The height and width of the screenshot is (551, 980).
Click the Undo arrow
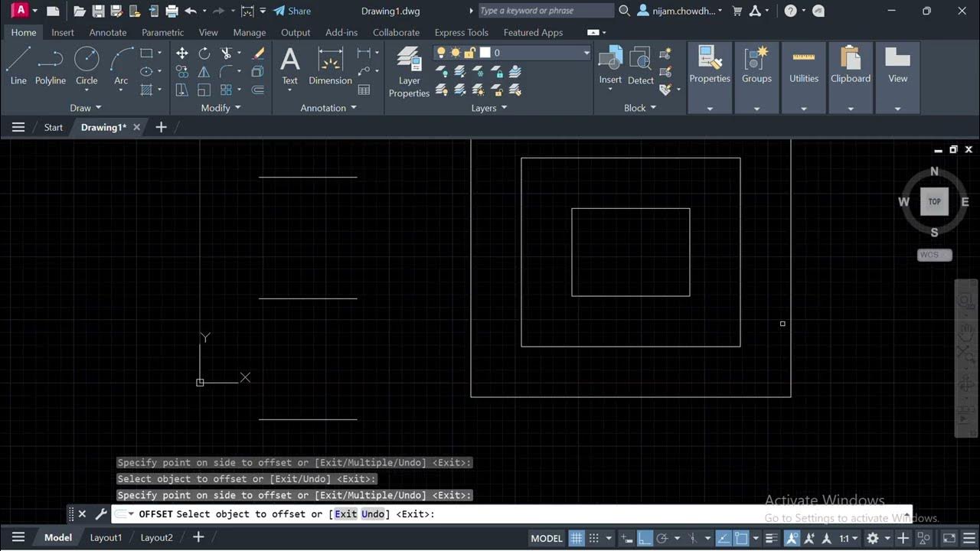point(191,11)
